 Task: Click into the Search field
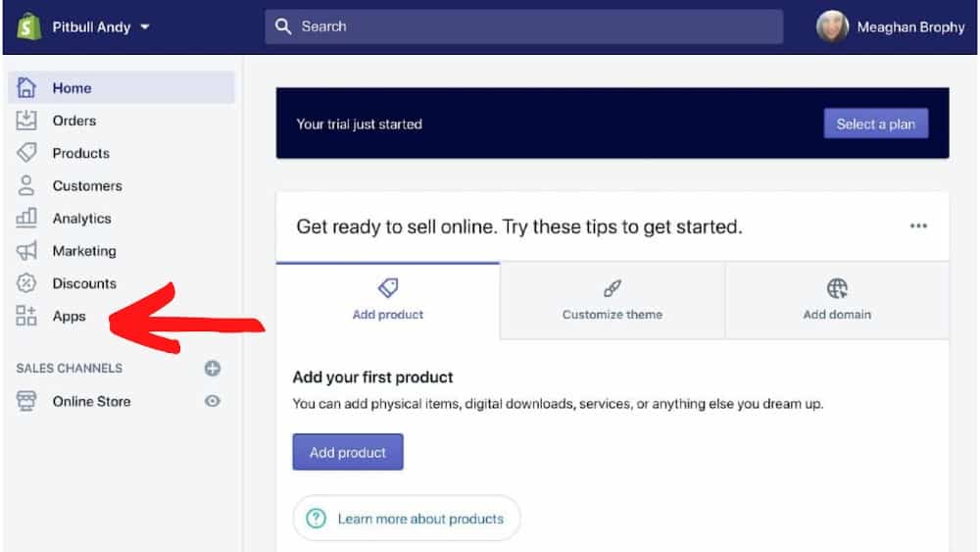[523, 26]
